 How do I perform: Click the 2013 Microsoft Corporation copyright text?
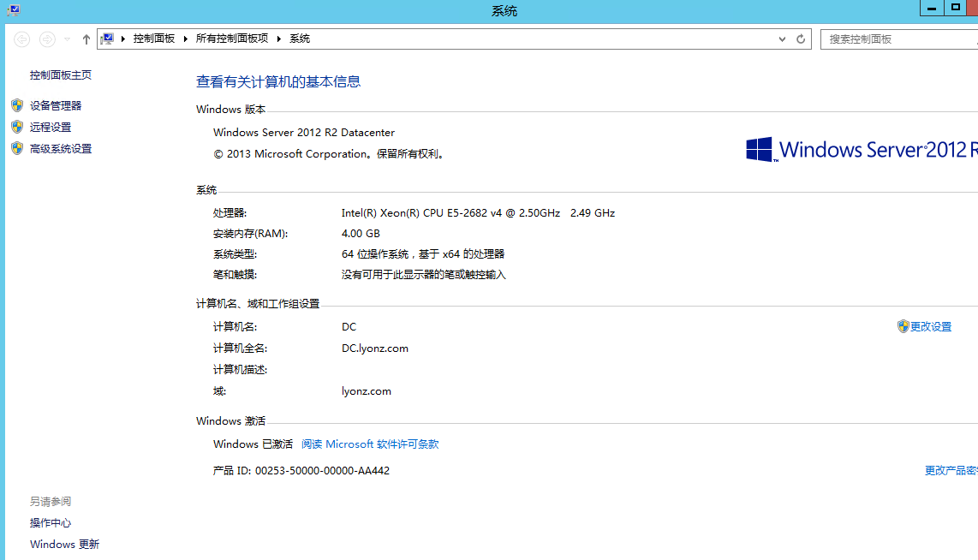330,154
